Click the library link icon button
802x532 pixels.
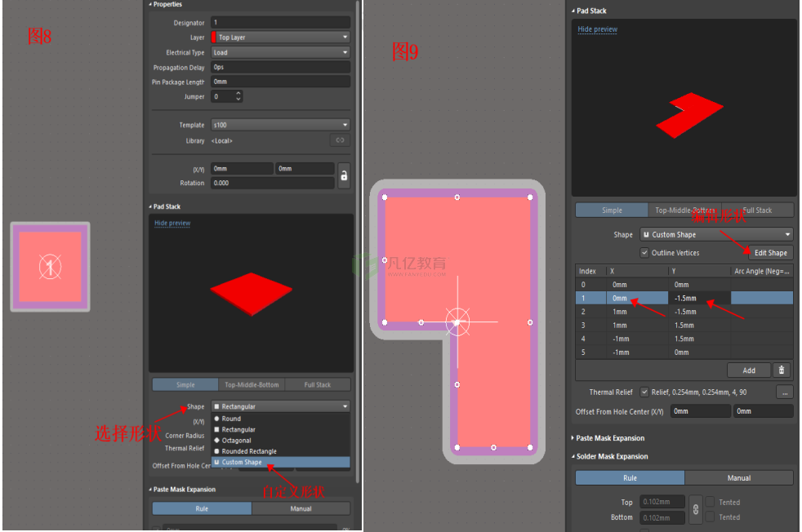340,140
